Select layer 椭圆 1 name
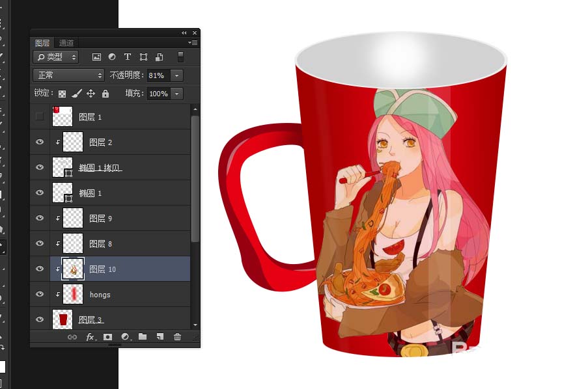Viewport: 588px width, 389px height. click(90, 193)
